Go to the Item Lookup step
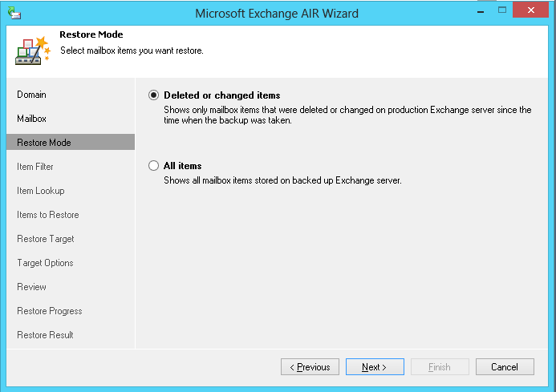556x392 pixels. click(41, 191)
